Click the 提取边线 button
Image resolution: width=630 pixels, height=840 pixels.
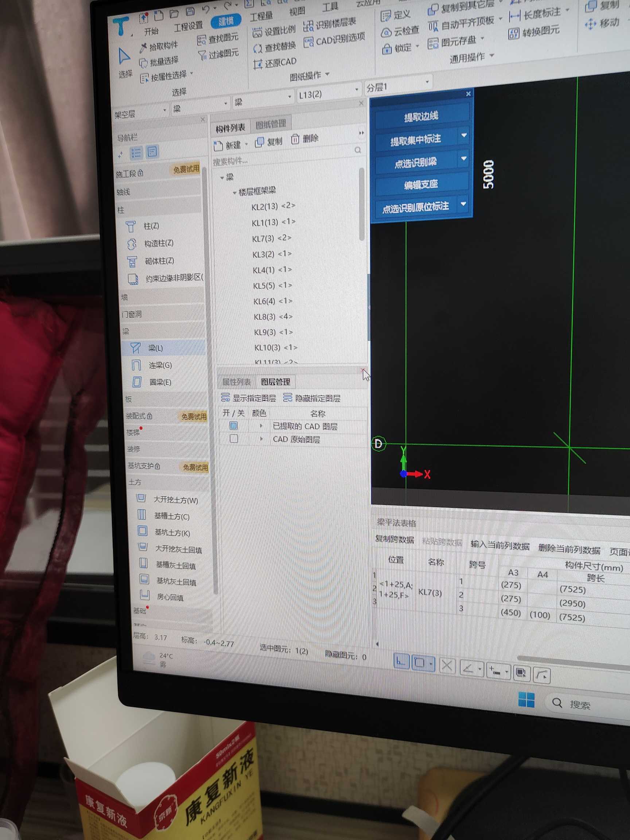(x=421, y=116)
